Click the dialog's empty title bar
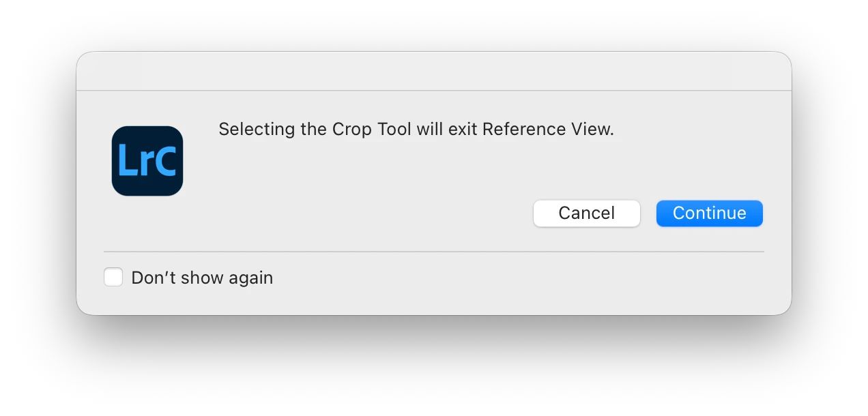This screenshot has width=868, height=416. point(434,72)
